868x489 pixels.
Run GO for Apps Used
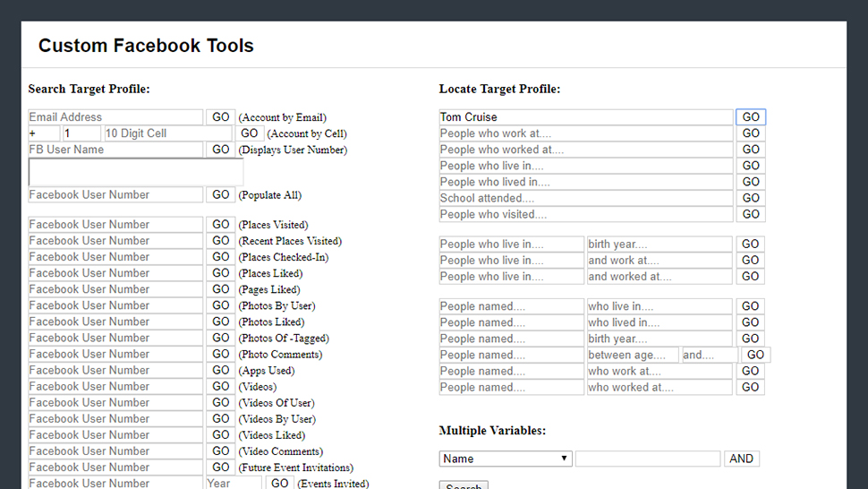point(221,370)
